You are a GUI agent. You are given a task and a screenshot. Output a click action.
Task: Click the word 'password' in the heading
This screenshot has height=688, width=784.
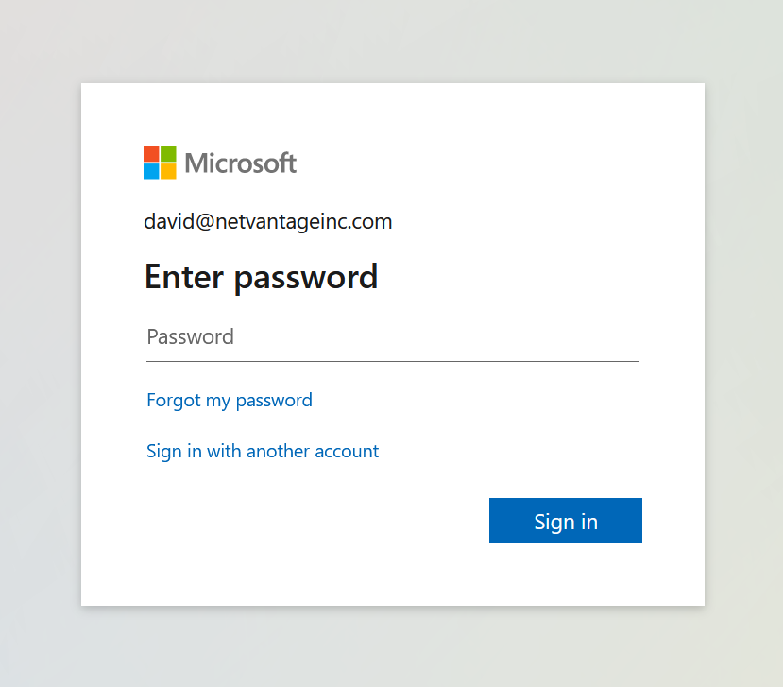click(305, 277)
